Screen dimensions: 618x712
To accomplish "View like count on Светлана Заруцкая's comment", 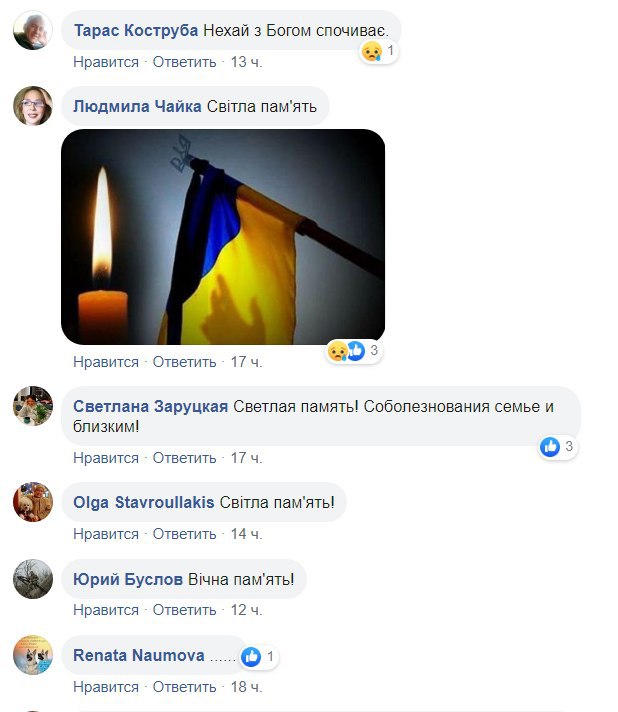I will point(558,447).
